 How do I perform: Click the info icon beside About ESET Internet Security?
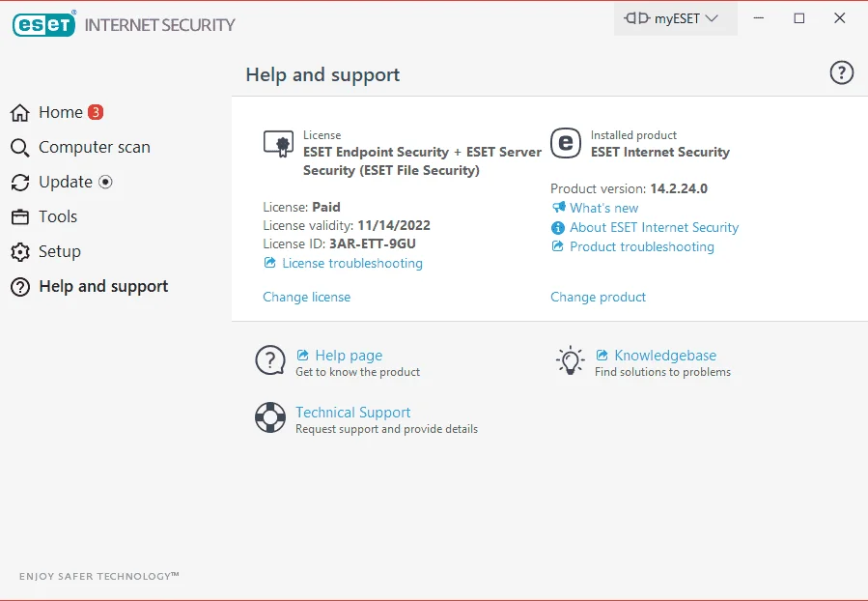pyautogui.click(x=558, y=228)
